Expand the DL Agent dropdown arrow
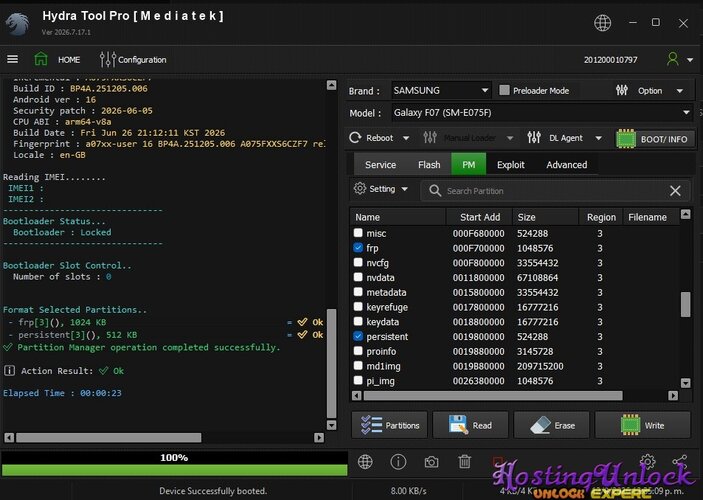 (599, 138)
